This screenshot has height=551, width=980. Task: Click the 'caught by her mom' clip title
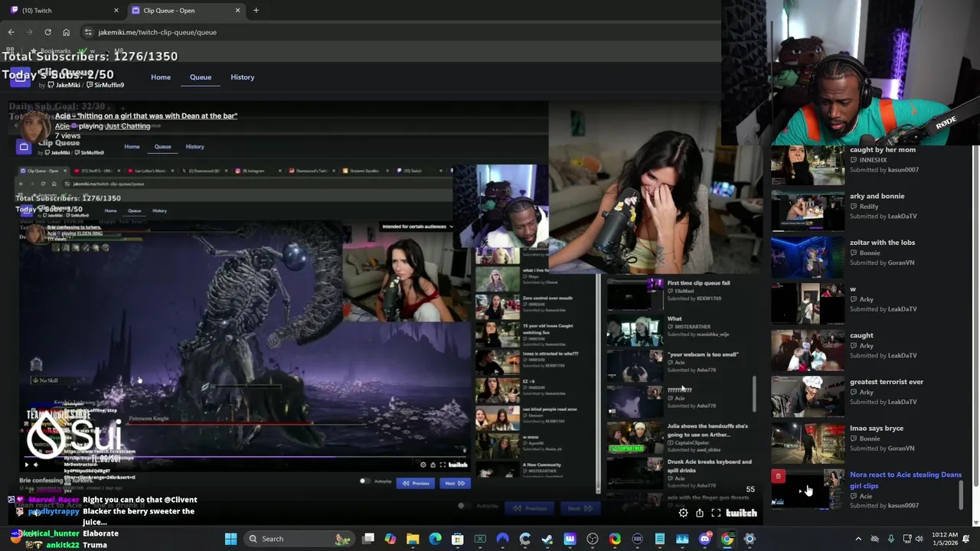pos(883,150)
